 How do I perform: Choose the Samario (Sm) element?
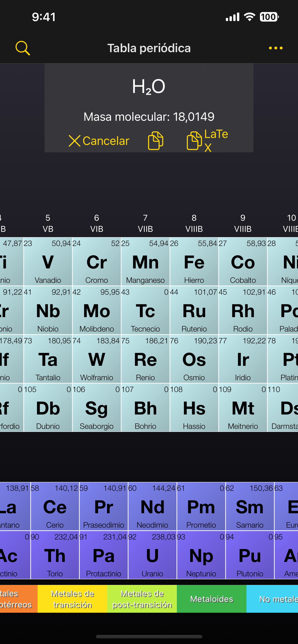point(250,506)
